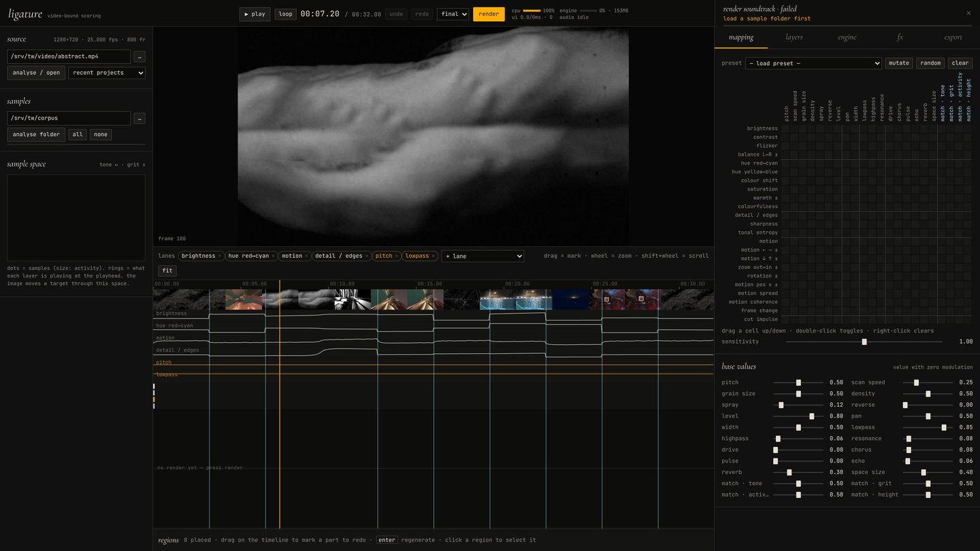Switch to the layers tab
This screenshot has width=980, height=551.
[794, 37]
